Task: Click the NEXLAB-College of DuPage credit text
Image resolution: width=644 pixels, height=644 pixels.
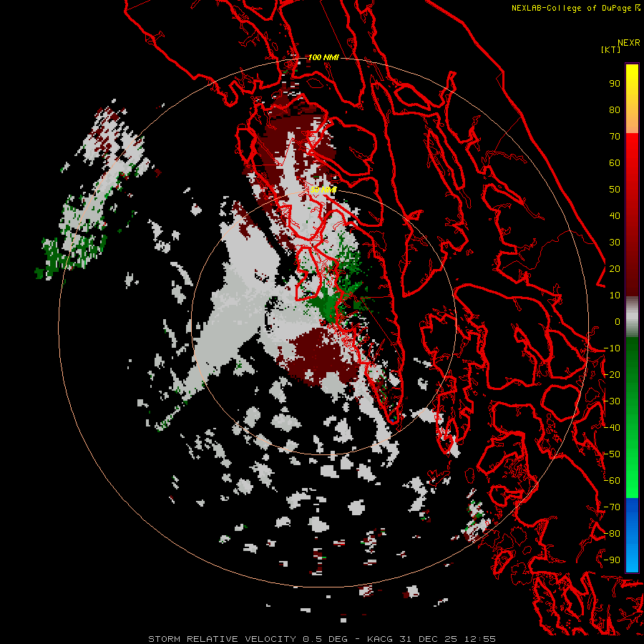Action: [572, 8]
